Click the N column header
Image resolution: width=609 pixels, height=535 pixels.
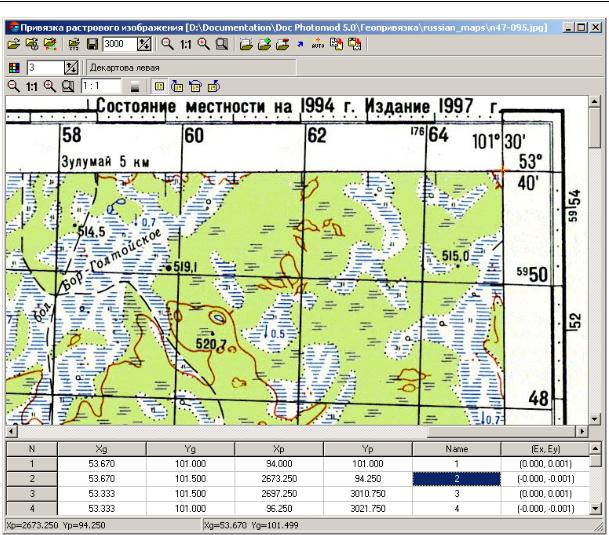[x=32, y=449]
